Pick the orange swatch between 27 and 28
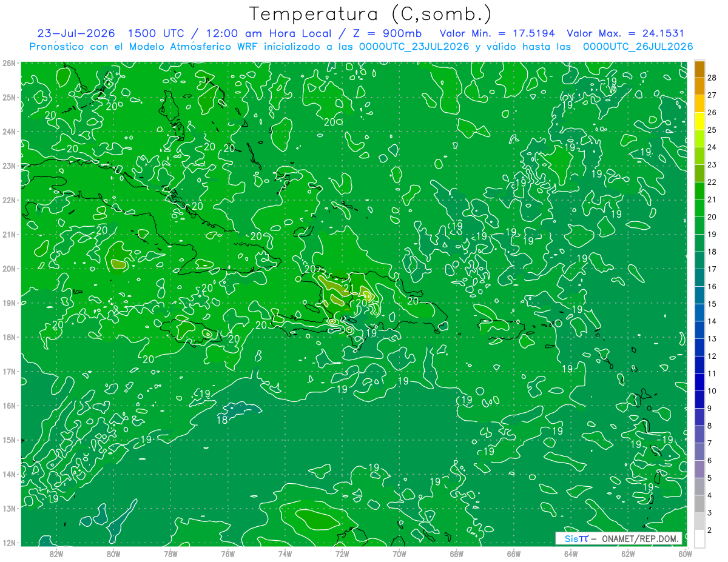 [x=699, y=87]
